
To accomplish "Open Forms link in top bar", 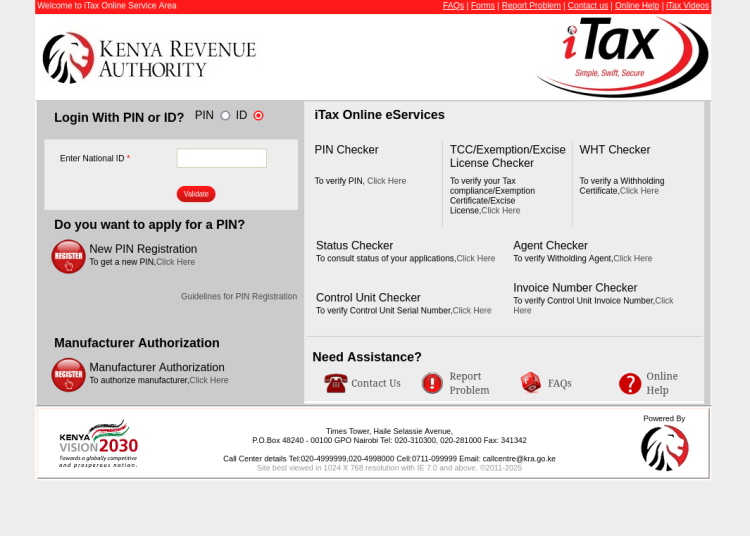I will pos(483,6).
